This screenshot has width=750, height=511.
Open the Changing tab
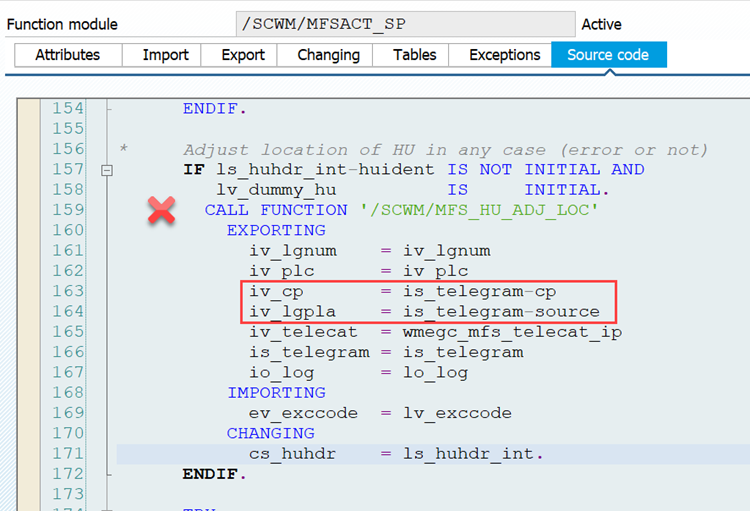tap(329, 55)
